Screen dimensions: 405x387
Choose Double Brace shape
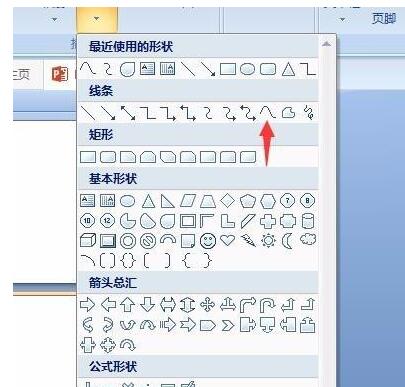(128, 261)
